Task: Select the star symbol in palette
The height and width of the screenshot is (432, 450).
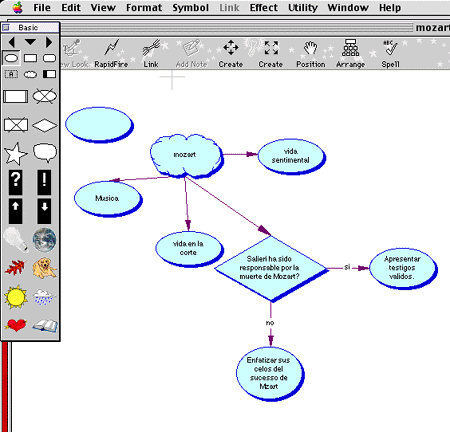Action: click(15, 154)
